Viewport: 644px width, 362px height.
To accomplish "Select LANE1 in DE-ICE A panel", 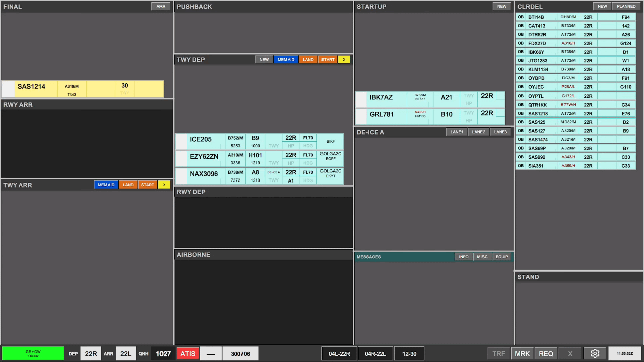I will click(x=457, y=132).
